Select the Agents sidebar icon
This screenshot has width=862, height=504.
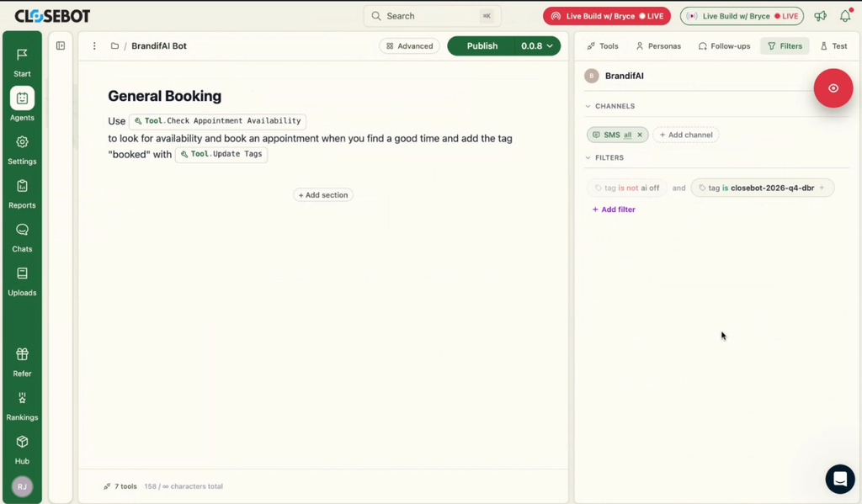click(x=22, y=98)
